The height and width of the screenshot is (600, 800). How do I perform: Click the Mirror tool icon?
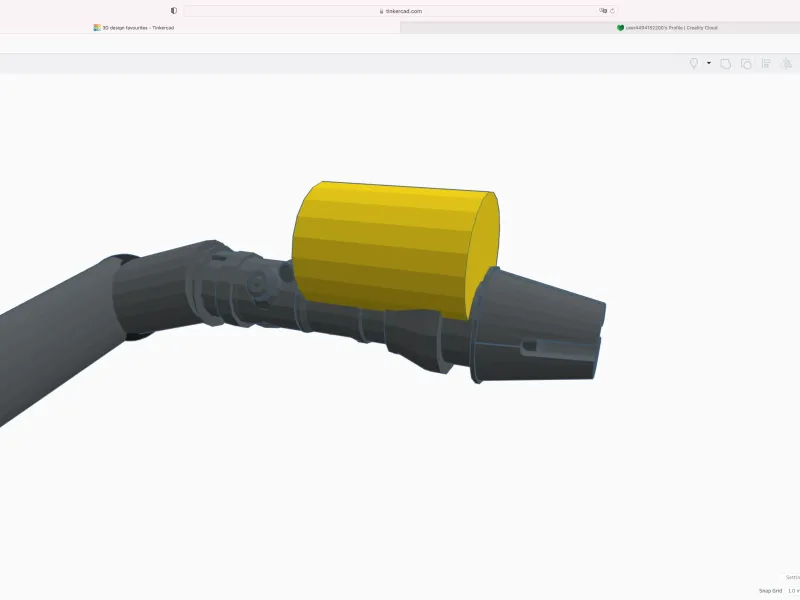coord(786,63)
